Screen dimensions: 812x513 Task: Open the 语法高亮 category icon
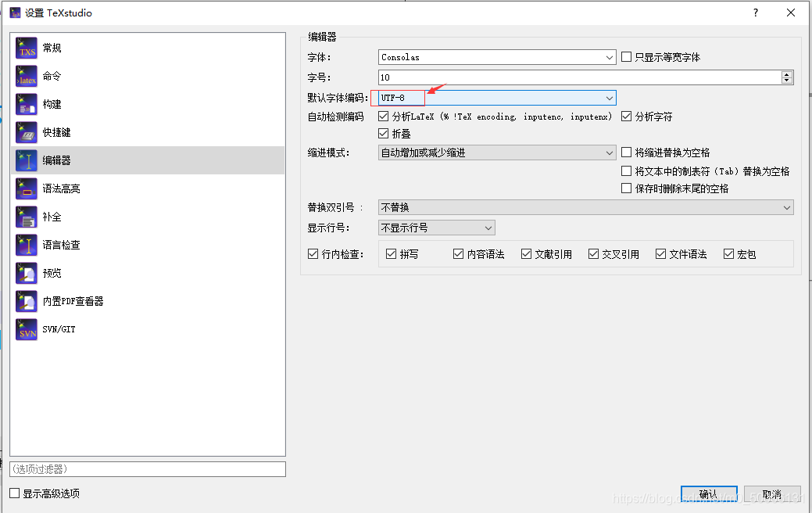(27, 188)
